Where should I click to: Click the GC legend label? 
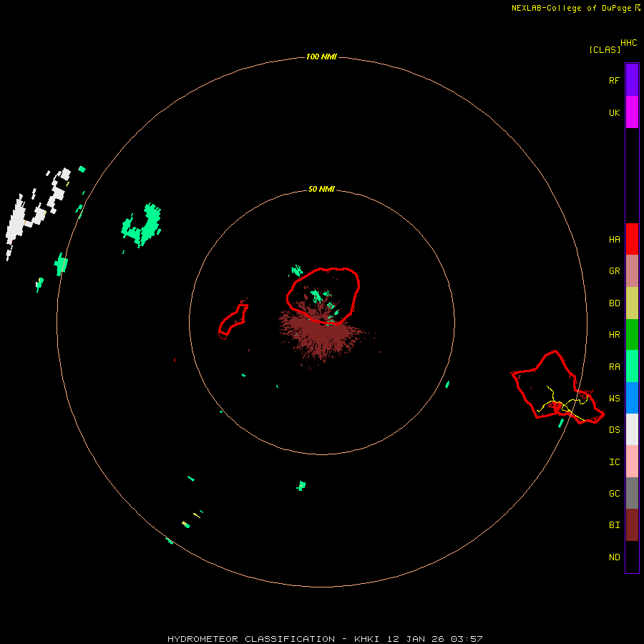click(x=614, y=493)
